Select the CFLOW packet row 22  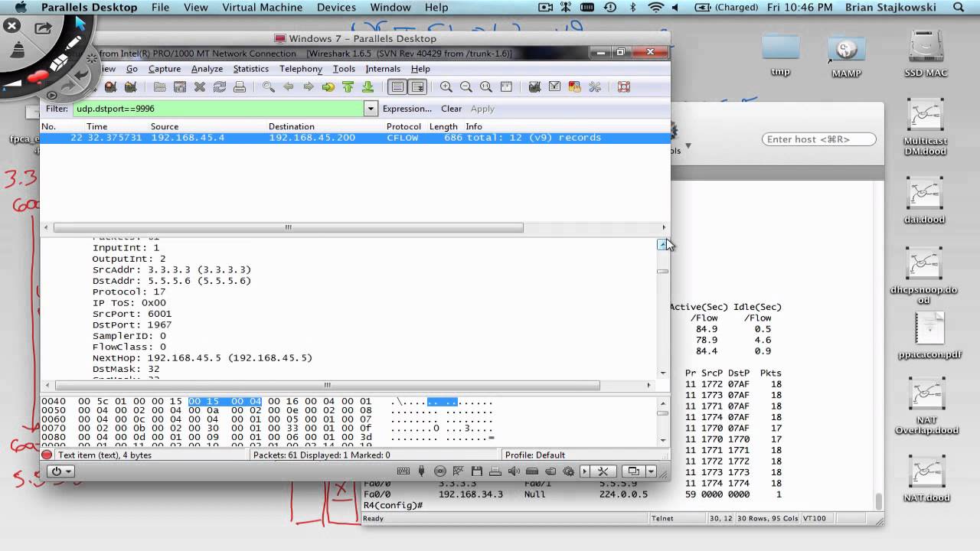click(354, 138)
